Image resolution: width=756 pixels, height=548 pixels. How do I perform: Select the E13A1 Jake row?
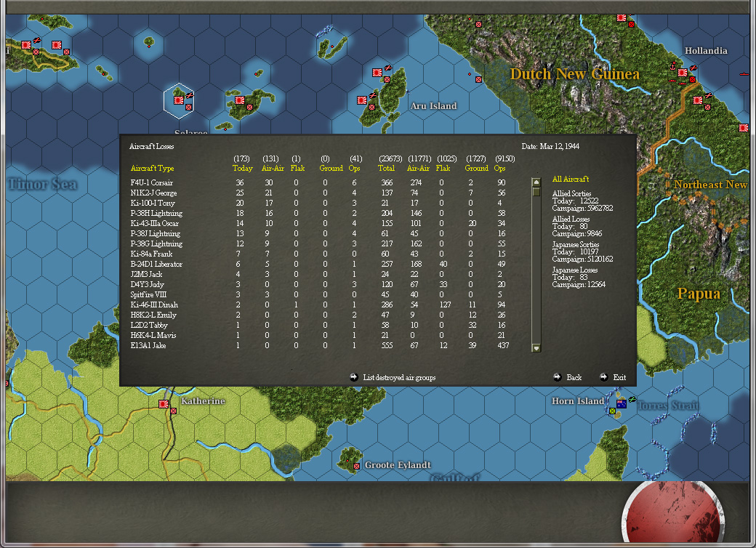[x=320, y=345]
